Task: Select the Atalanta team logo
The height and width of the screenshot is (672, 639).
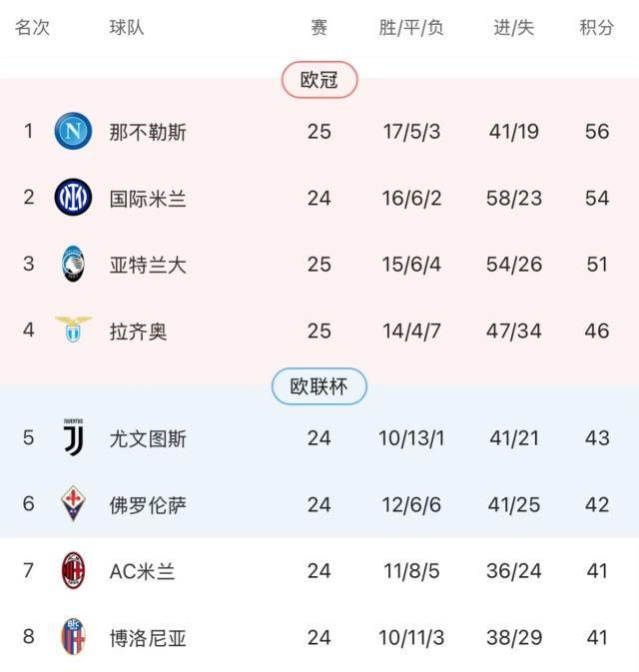Action: coord(73,265)
